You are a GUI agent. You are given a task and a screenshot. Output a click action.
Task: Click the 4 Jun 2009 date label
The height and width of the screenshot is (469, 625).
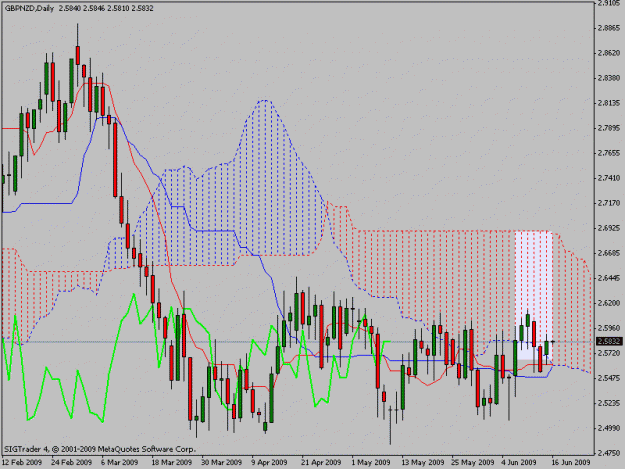519,462
